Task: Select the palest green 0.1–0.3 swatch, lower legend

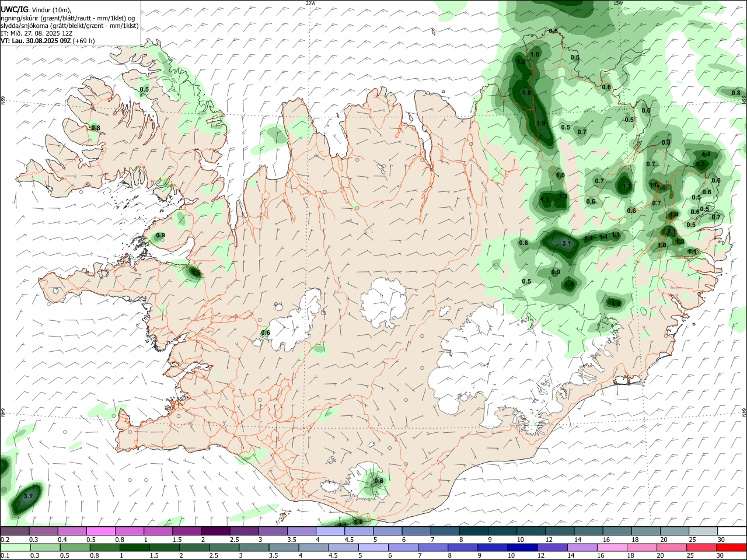Action: [x=15, y=547]
